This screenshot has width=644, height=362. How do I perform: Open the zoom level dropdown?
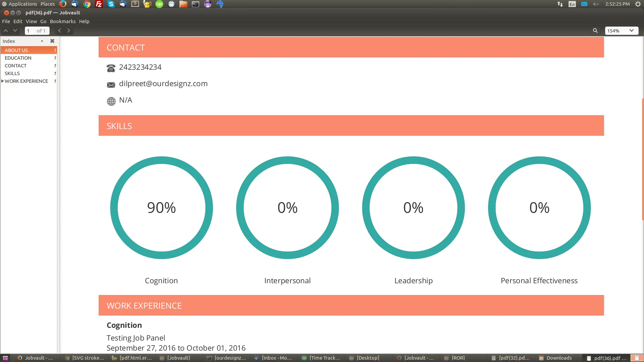tap(631, 31)
